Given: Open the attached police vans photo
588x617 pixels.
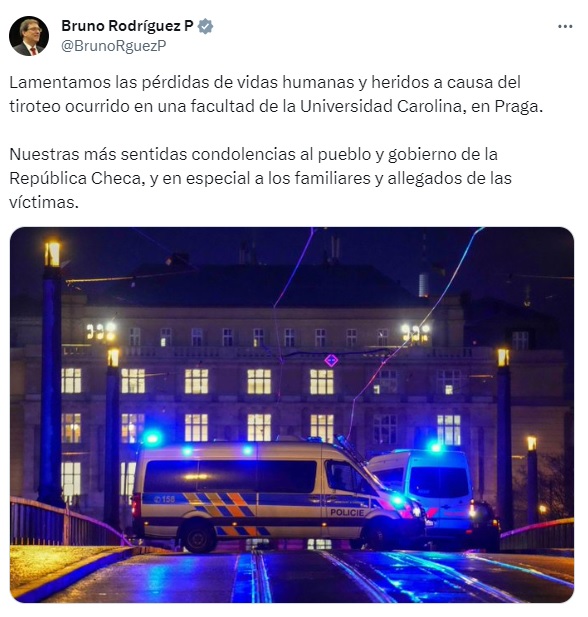Looking at the screenshot, I should tap(292, 414).
